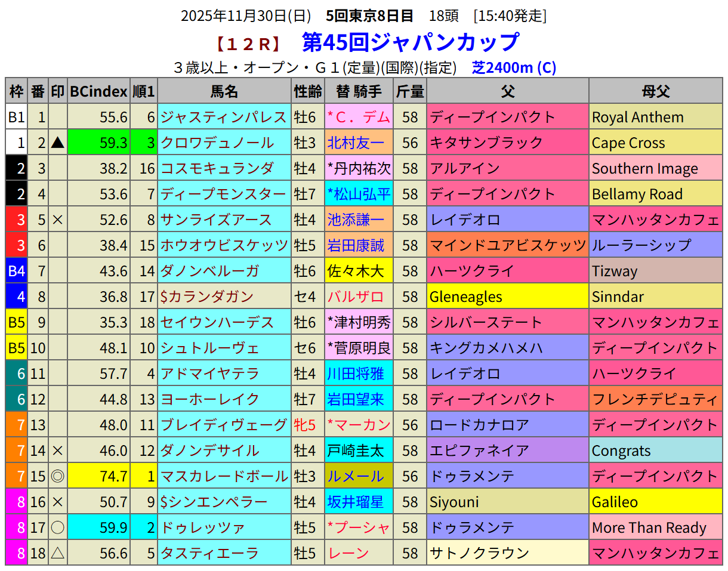Image resolution: width=728 pixels, height=571 pixels.
Task: Click the 順1 column header
Action: pyautogui.click(x=143, y=91)
